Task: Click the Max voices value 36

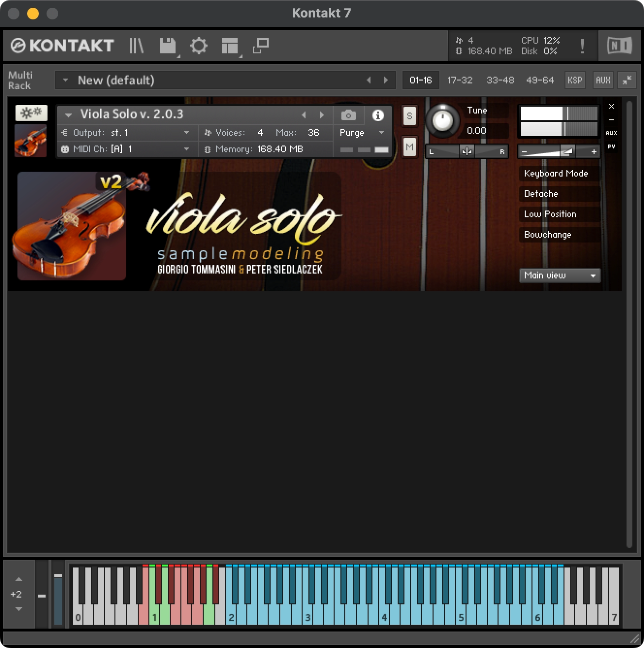Action: (x=314, y=132)
